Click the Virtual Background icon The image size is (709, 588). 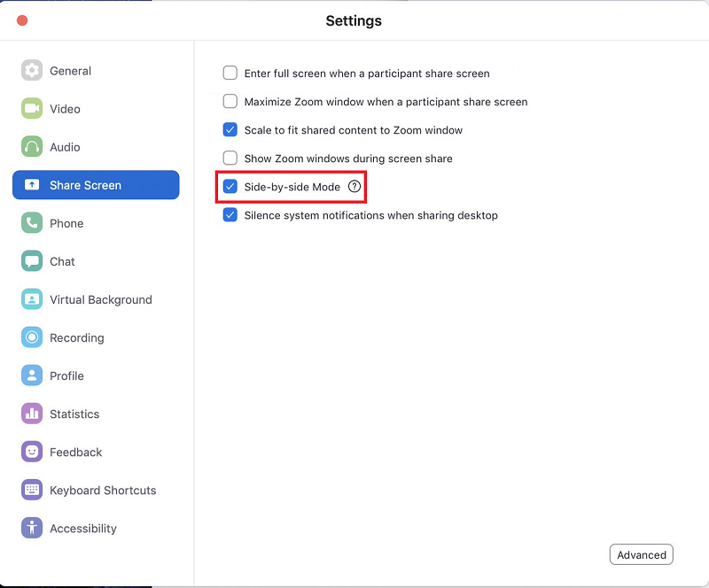tap(32, 299)
